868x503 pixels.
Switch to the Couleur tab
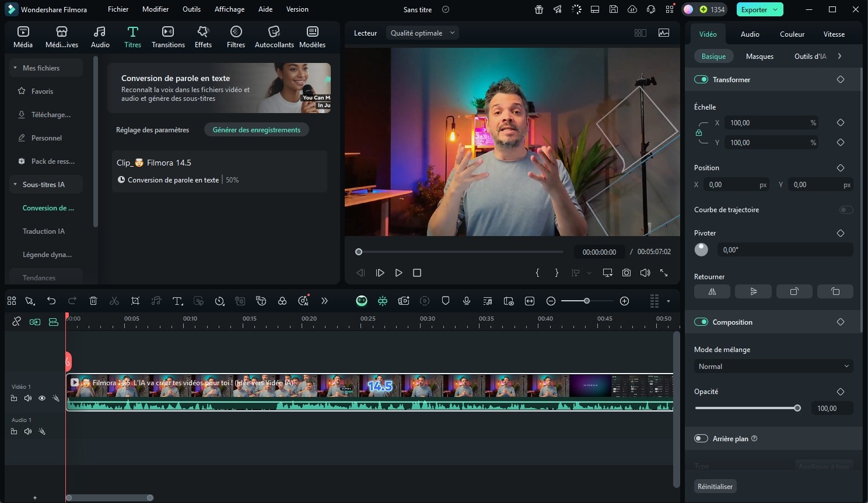[x=792, y=34]
